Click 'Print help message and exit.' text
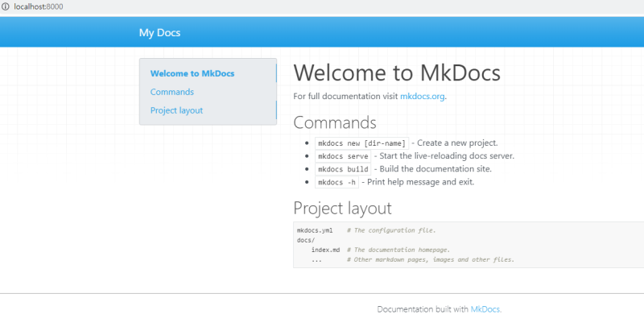This screenshot has width=644, height=331. pos(420,182)
